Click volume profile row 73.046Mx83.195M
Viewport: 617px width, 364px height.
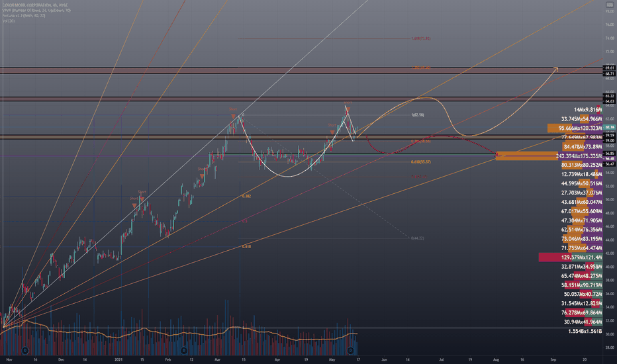tap(582, 239)
